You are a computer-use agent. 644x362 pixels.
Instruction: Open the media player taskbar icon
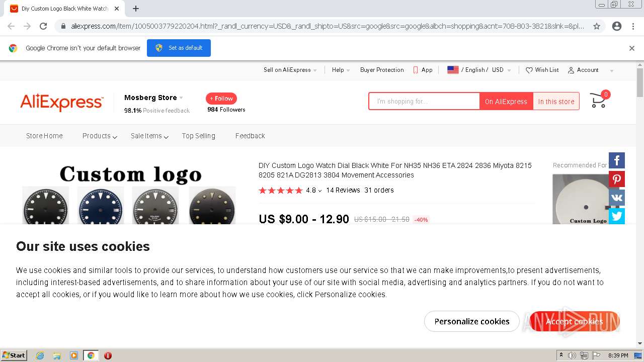(x=74, y=355)
